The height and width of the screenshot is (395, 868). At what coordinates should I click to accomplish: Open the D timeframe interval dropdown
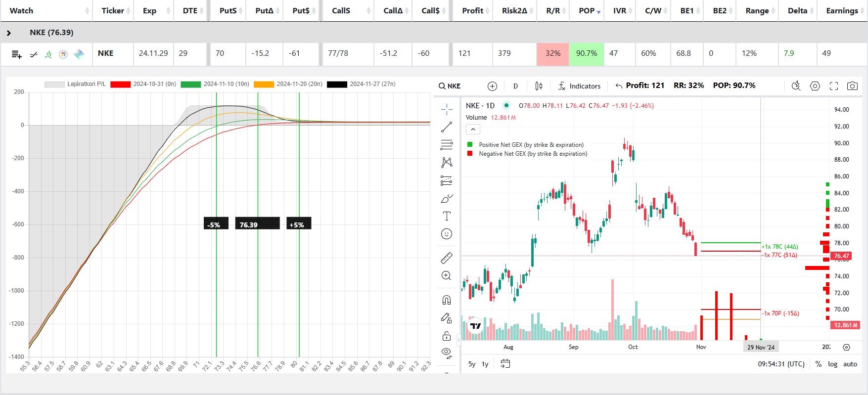point(515,86)
